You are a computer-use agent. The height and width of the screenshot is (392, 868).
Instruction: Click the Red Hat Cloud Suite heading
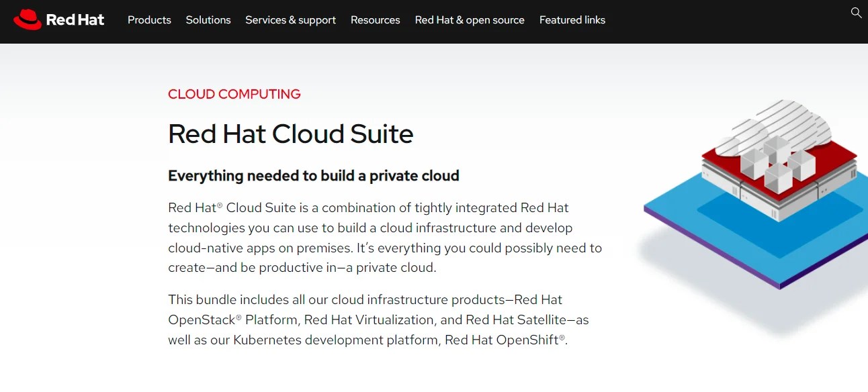pyautogui.click(x=290, y=134)
